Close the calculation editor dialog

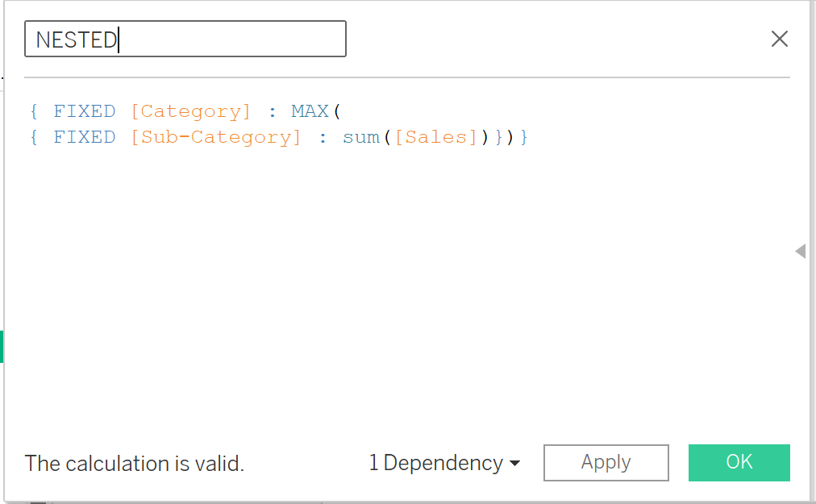779,39
